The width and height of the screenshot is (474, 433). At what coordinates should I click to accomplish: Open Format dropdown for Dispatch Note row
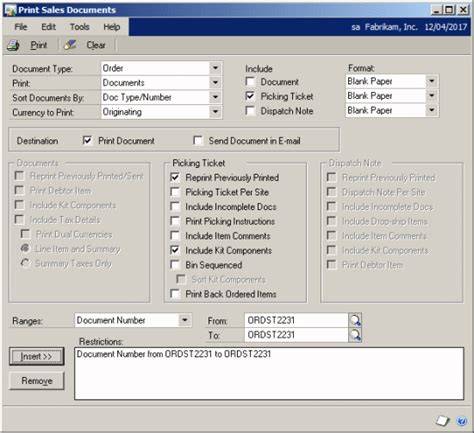[432, 110]
